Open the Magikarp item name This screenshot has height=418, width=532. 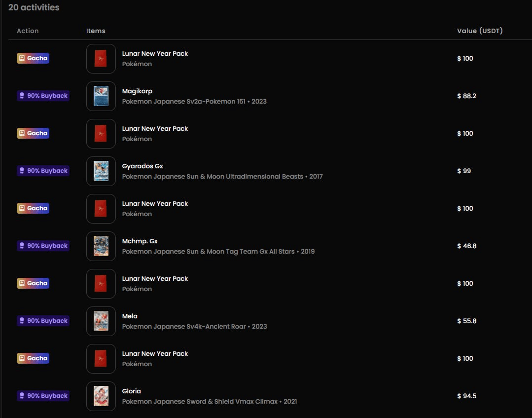pyautogui.click(x=137, y=91)
